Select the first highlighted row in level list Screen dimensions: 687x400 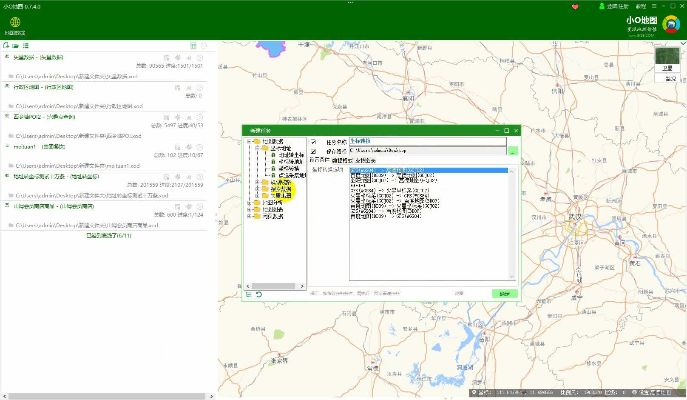[x=428, y=171]
